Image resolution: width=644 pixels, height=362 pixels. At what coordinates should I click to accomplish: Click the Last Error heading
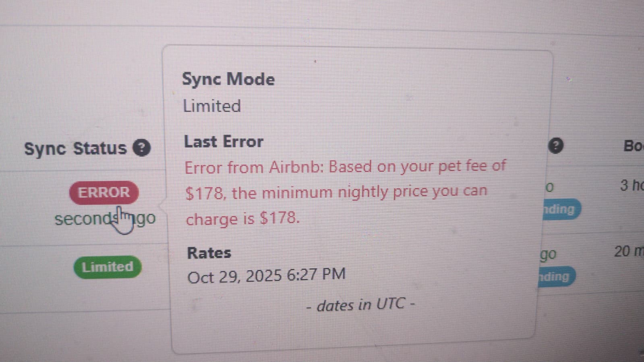pyautogui.click(x=224, y=142)
